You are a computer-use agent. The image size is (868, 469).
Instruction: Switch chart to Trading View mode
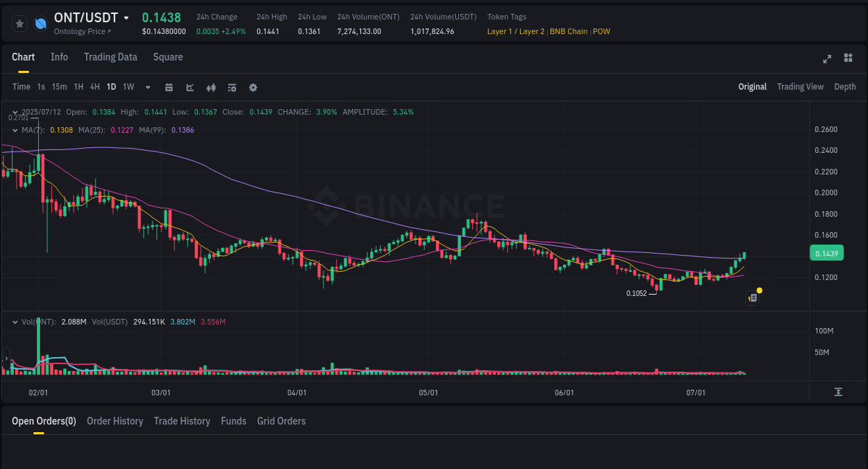click(x=800, y=86)
